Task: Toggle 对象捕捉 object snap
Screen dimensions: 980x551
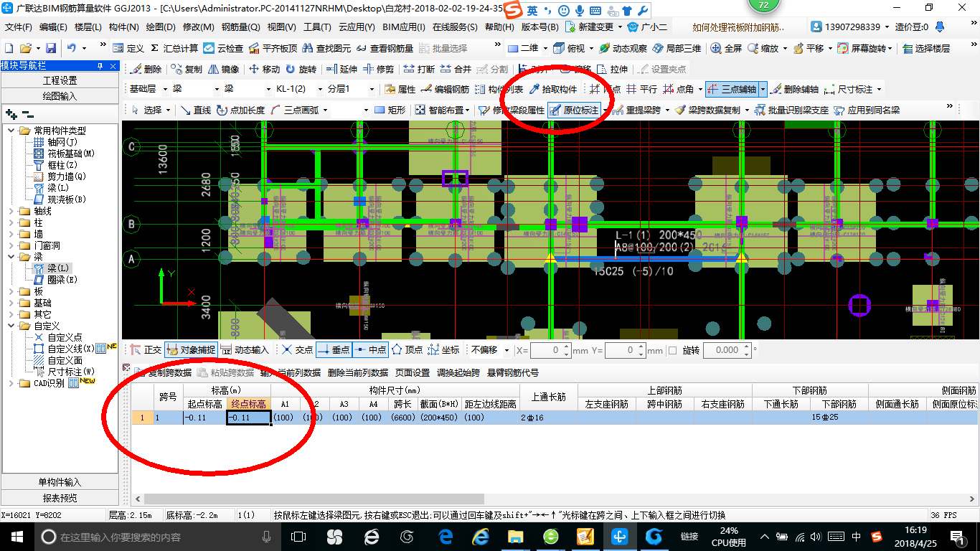Action: click(190, 350)
